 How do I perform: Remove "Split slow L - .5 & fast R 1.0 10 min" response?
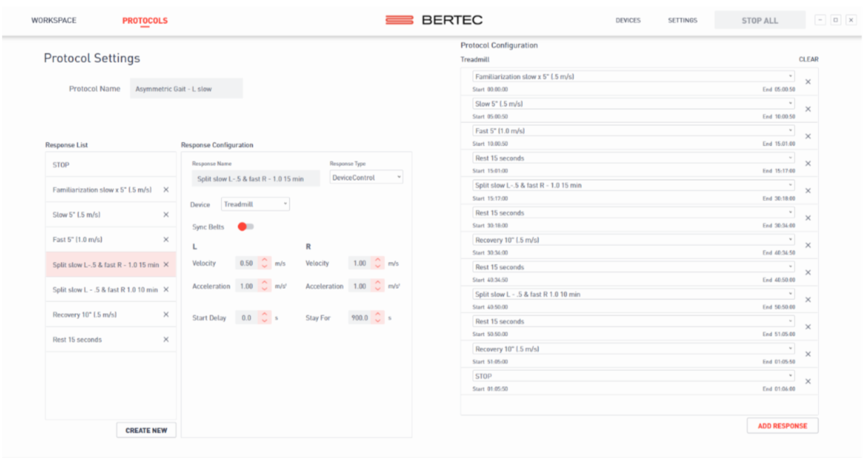pyautogui.click(x=166, y=290)
